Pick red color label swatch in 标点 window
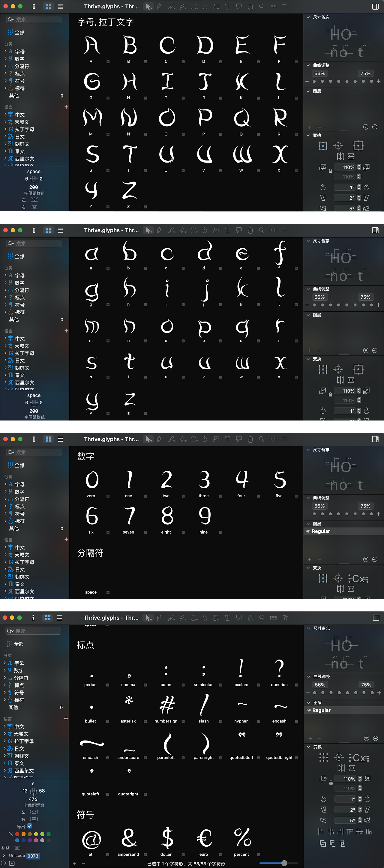The width and height of the screenshot is (384, 868). [x=17, y=834]
